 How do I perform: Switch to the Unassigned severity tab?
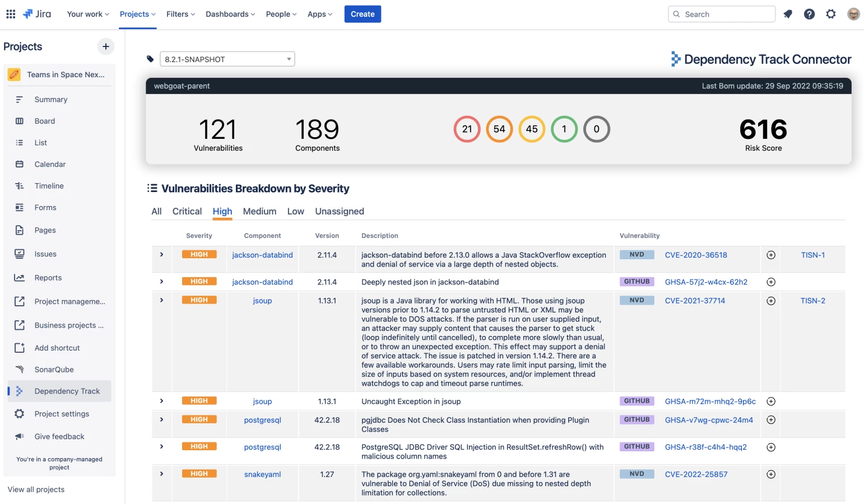point(340,212)
